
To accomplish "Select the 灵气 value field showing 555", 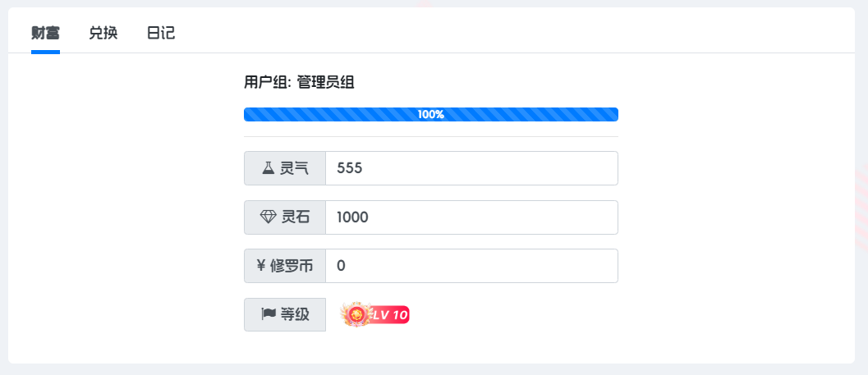I will pyautogui.click(x=471, y=168).
